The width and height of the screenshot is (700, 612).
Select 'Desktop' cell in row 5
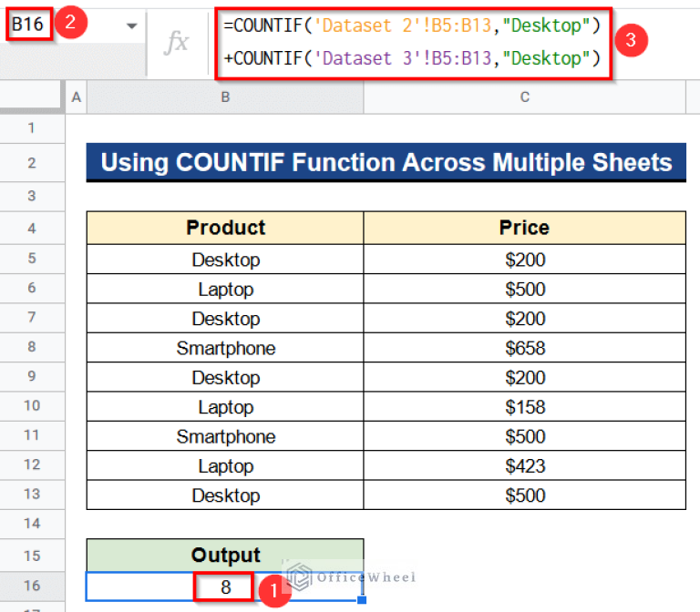tap(225, 260)
